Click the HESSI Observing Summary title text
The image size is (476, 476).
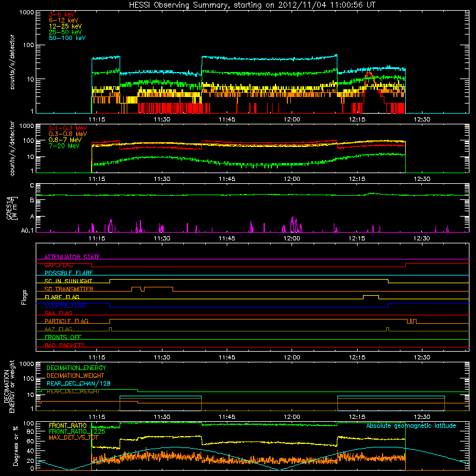(252, 5)
